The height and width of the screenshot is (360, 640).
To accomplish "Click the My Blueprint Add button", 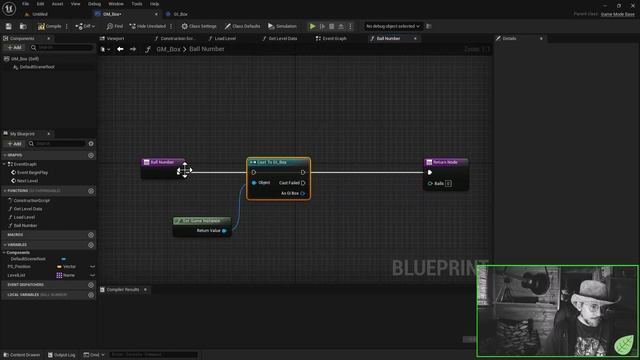I will tap(15, 144).
